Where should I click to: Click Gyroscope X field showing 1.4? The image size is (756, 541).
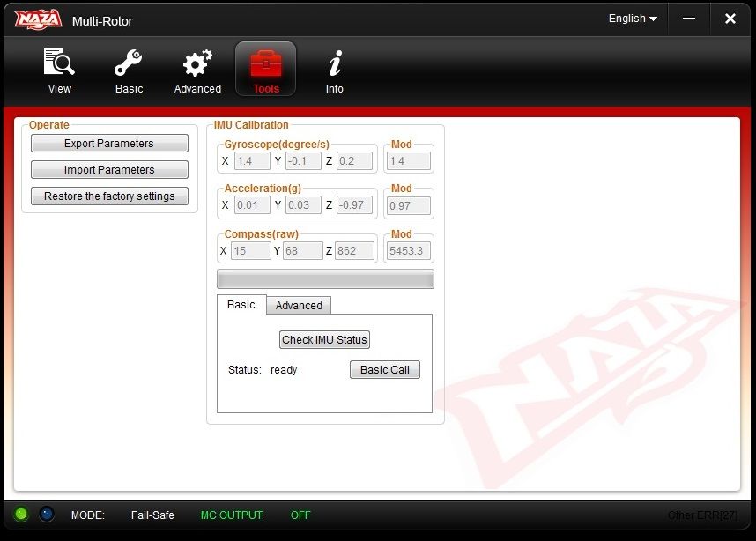(x=252, y=161)
